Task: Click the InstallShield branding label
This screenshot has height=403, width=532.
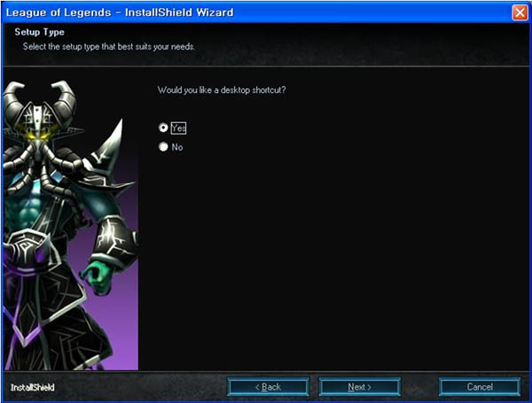Action: pos(31,388)
